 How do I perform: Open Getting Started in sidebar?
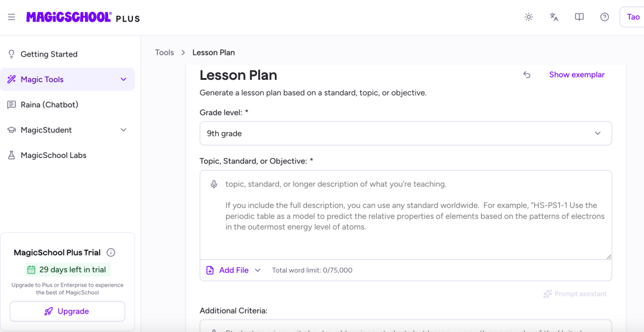pos(67,54)
